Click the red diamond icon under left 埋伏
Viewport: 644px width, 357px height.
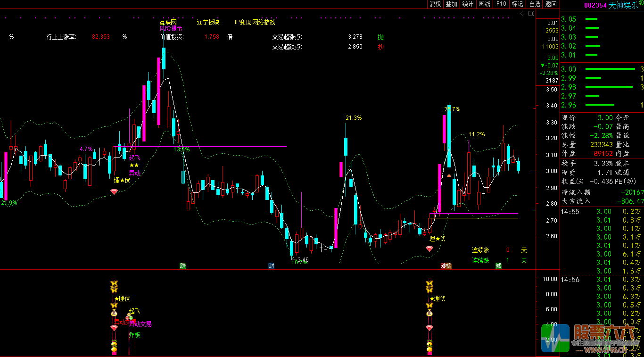[x=114, y=191]
